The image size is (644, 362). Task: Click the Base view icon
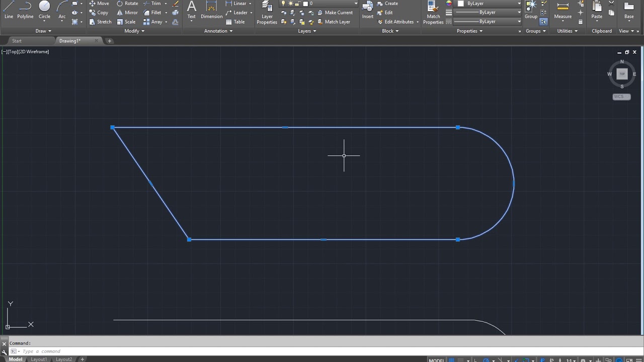point(629,10)
